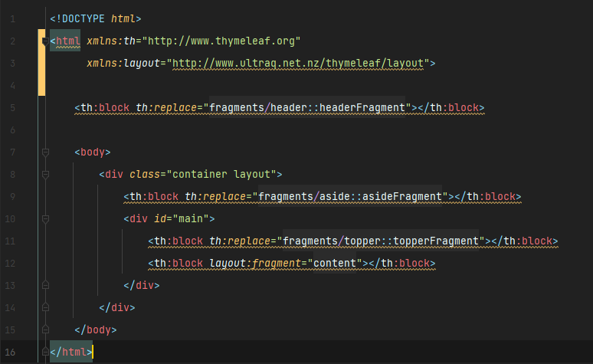This screenshot has width=593, height=364.
Task: Click line number 5 in the gutter
Action: click(12, 108)
